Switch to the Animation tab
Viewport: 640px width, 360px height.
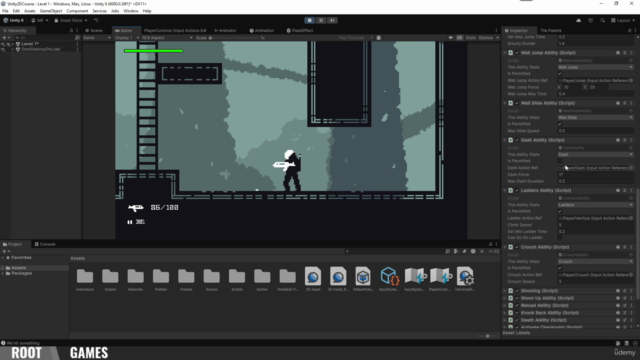coord(262,31)
